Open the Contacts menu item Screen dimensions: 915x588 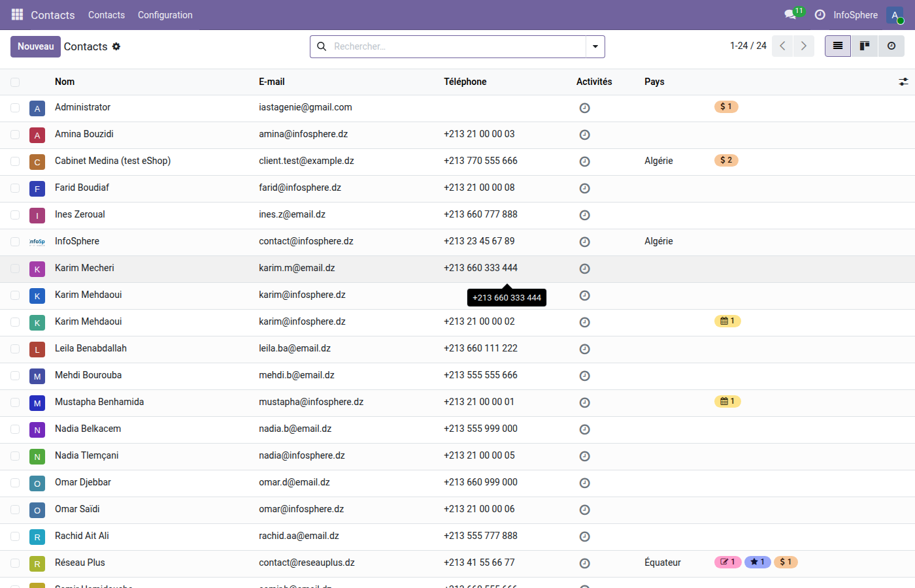point(106,14)
